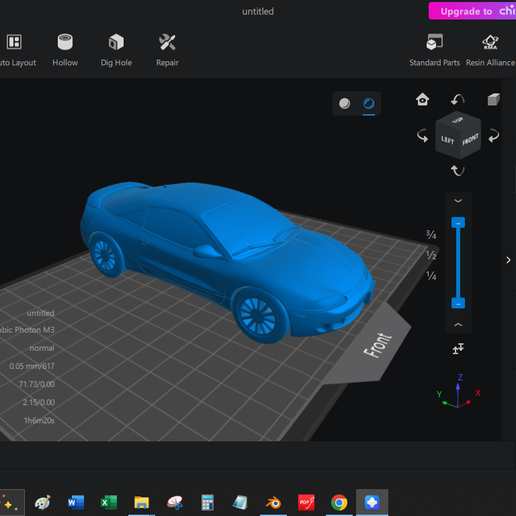Select the LEFT face of the view cube

(447, 141)
